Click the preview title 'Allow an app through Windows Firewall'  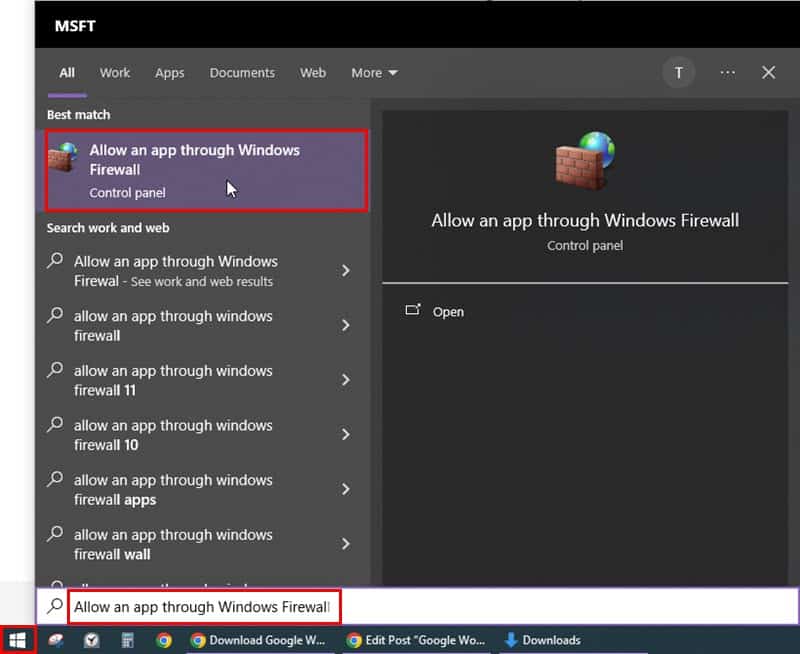pos(585,220)
